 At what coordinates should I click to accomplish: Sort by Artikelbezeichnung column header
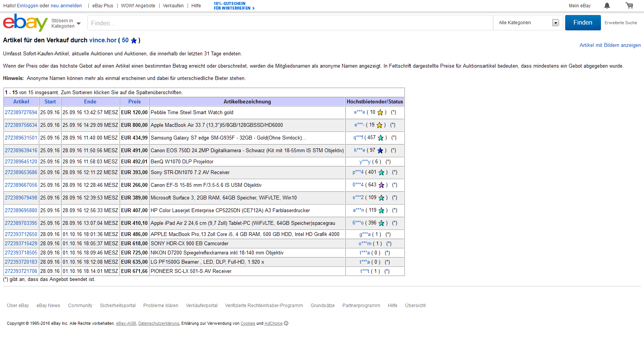tap(247, 102)
